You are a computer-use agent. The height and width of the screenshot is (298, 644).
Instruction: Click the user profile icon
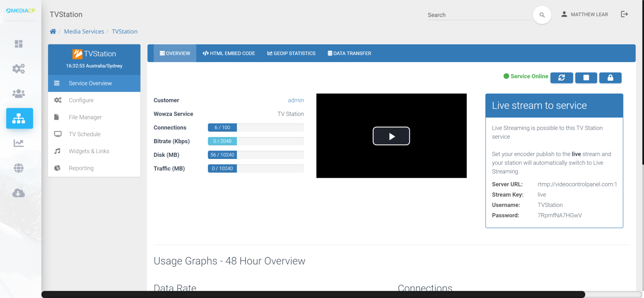(x=564, y=14)
